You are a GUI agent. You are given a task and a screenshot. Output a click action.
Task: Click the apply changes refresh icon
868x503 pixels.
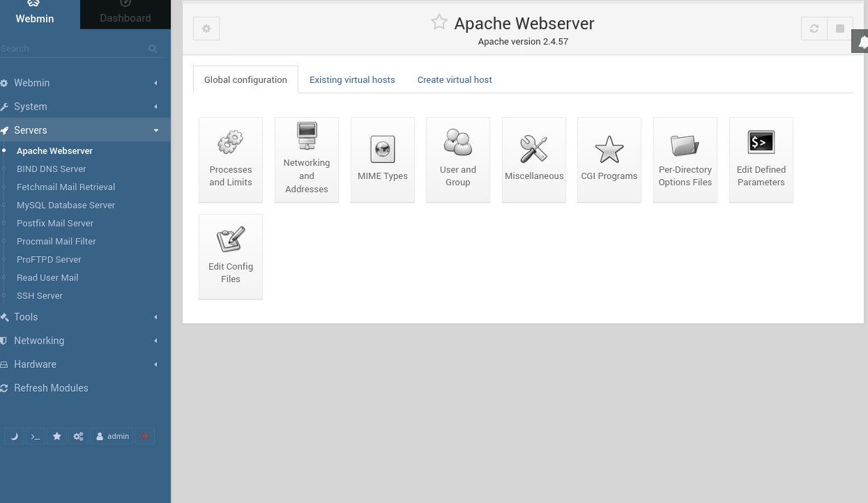coord(814,29)
